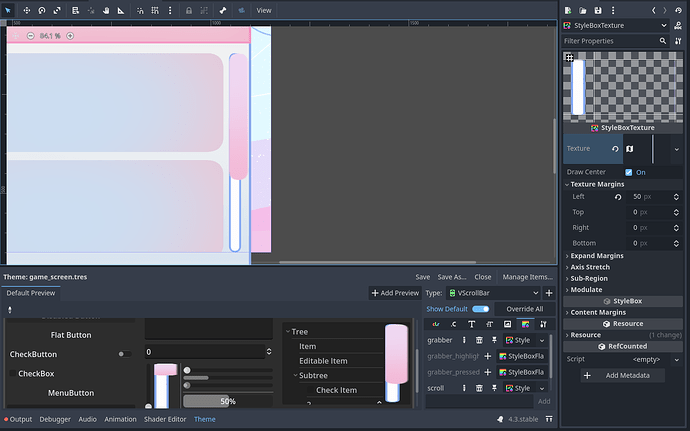Open snapping options three-dot menu
The width and height of the screenshot is (690, 431).
(170, 10)
